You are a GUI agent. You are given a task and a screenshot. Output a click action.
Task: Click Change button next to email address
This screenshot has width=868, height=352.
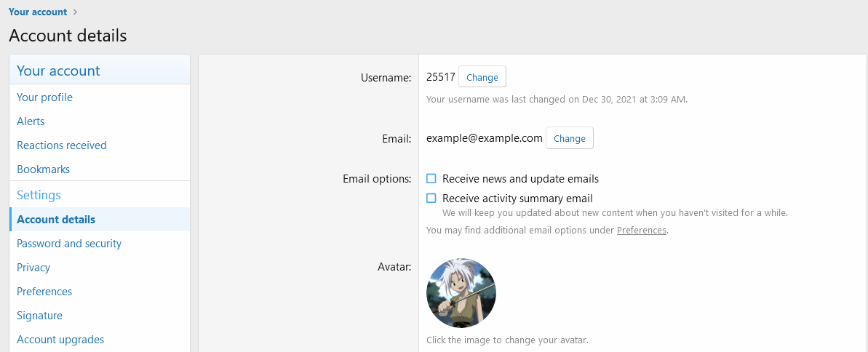tap(569, 138)
